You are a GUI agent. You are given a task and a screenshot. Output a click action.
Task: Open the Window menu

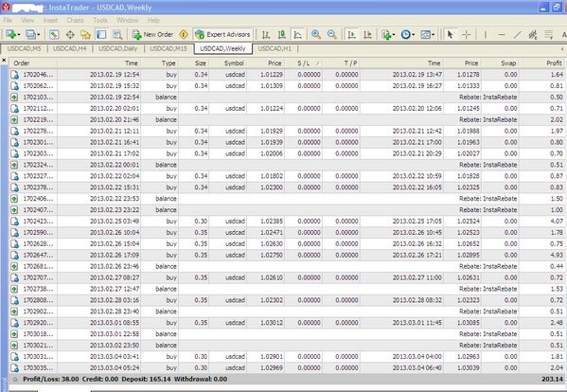point(127,20)
